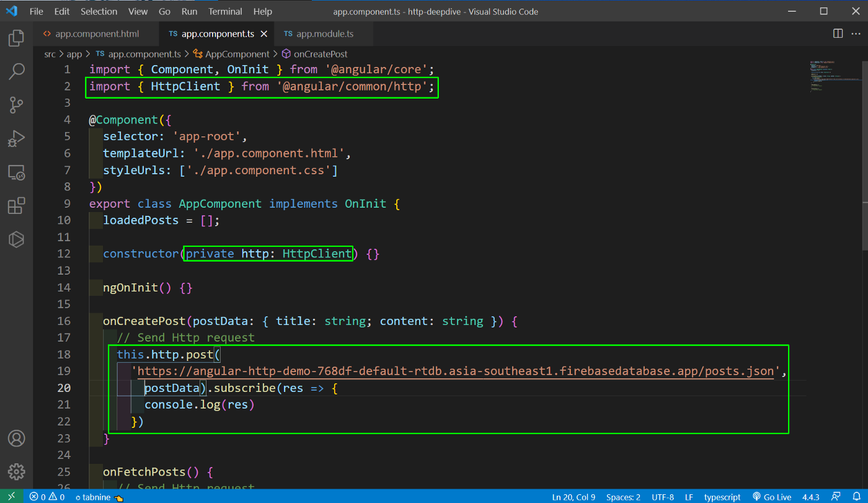Image resolution: width=868 pixels, height=503 pixels.
Task: Click the src breadcrumb segment
Action: point(50,54)
